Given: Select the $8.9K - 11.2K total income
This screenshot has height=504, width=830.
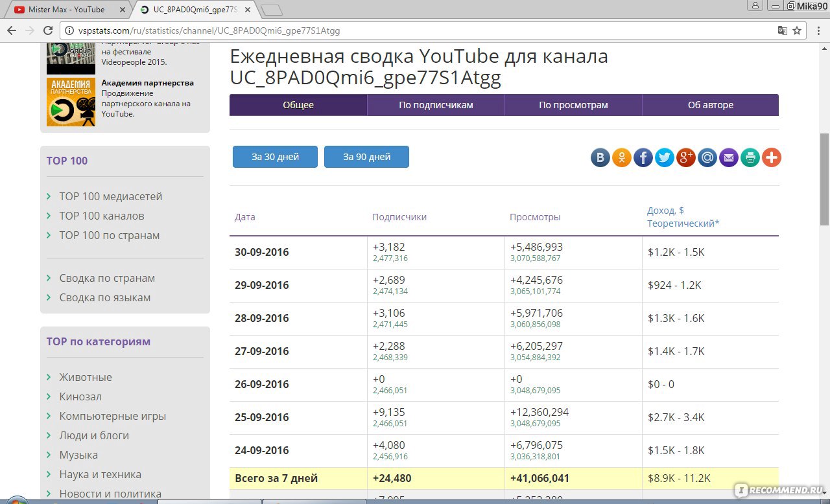Looking at the screenshot, I should click(x=679, y=479).
